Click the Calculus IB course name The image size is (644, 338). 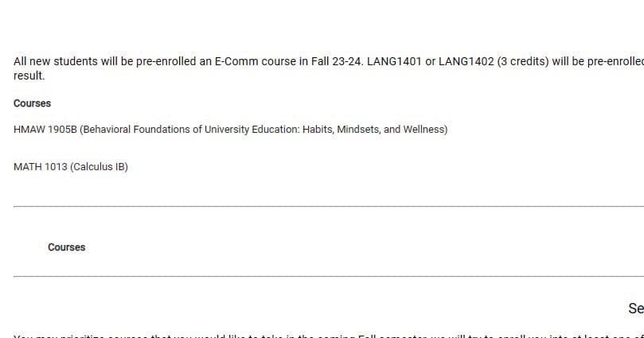pos(100,167)
